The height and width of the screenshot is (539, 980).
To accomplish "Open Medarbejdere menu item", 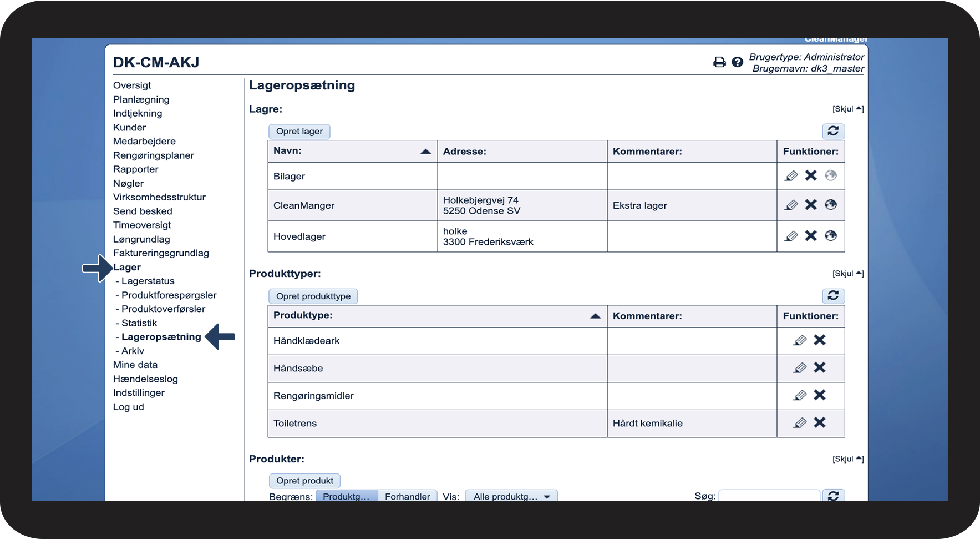I will coord(144,142).
